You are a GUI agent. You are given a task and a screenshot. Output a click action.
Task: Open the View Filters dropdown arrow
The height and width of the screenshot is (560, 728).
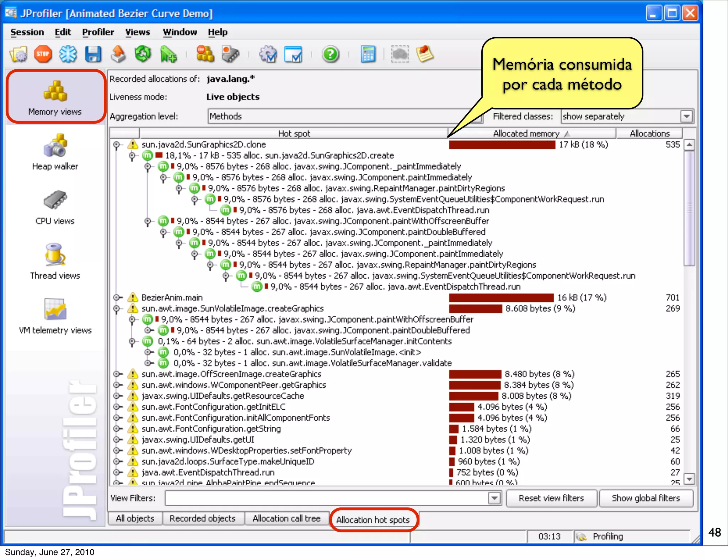point(494,498)
